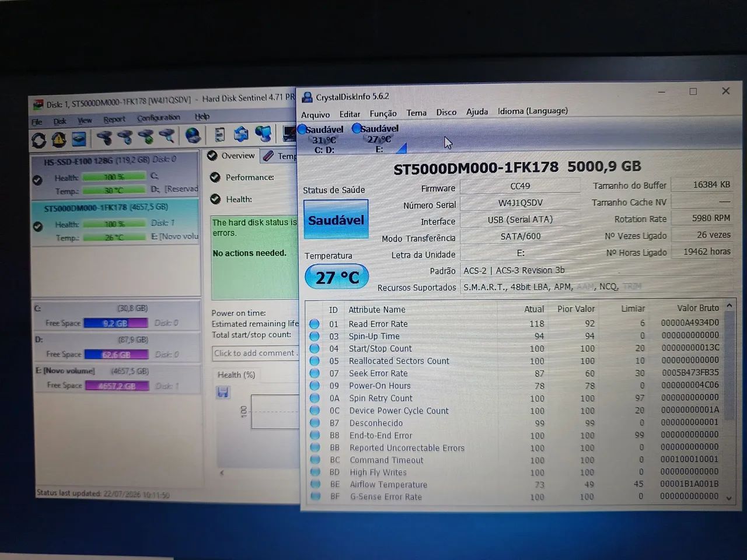Click the blue send/share arrows icon in Hard Disk Sentinel
The width and height of the screenshot is (747, 560).
(x=241, y=134)
